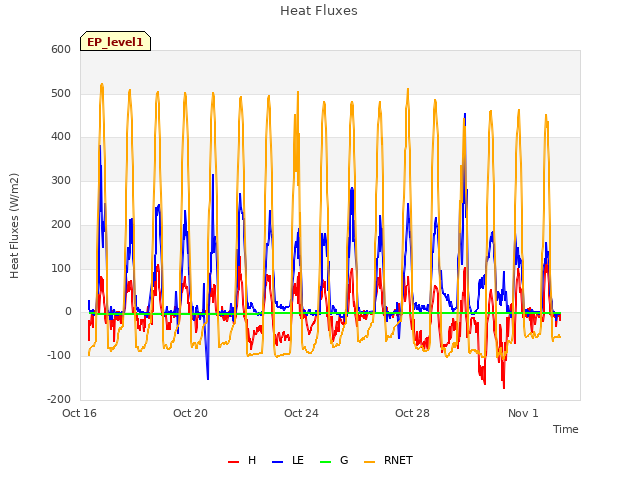Toggle the RNET series legend entry
Image resolution: width=640 pixels, height=480 pixels.
coord(388,460)
